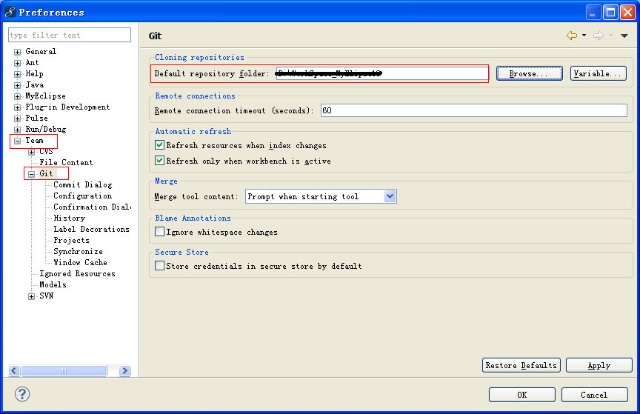Confirm with the OK button
This screenshot has width=640, height=414.
click(522, 394)
